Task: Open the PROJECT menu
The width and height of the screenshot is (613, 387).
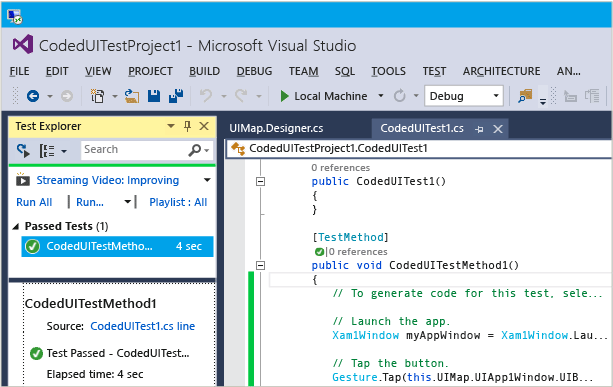Action: 151,71
